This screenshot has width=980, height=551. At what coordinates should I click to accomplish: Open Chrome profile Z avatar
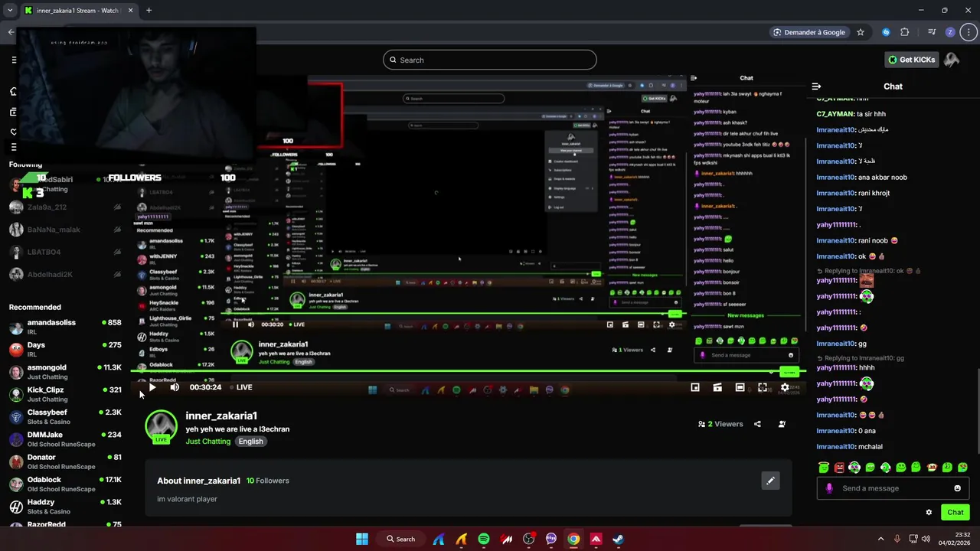[x=950, y=32]
